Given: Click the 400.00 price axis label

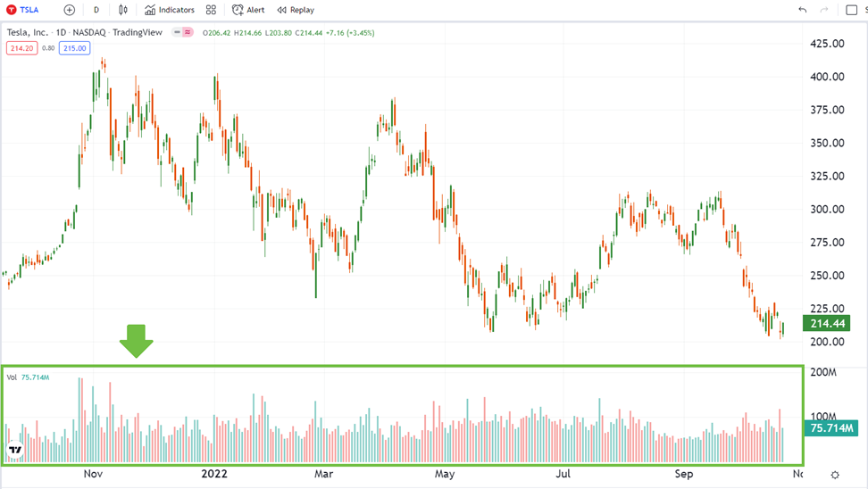Looking at the screenshot, I should click(827, 77).
